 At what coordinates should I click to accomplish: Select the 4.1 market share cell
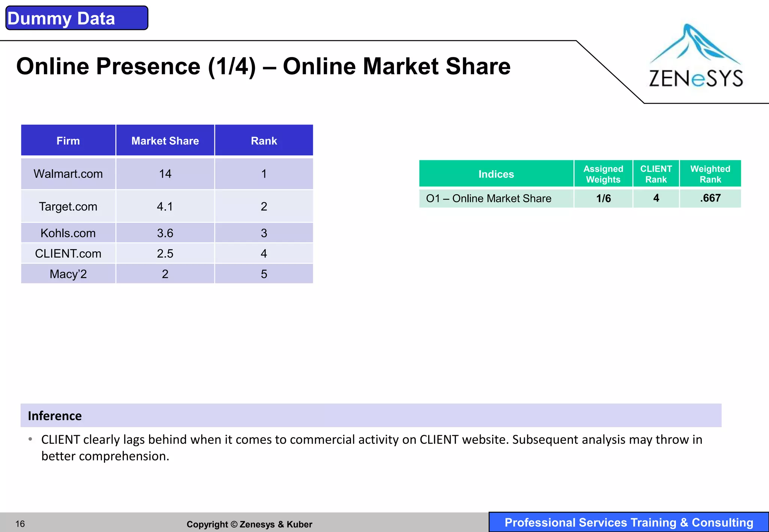(165, 206)
